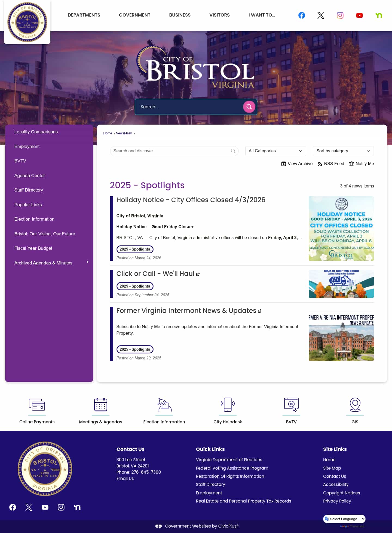
Task: Open the Meetings & Agendas calendar icon
Action: pyautogui.click(x=100, y=405)
